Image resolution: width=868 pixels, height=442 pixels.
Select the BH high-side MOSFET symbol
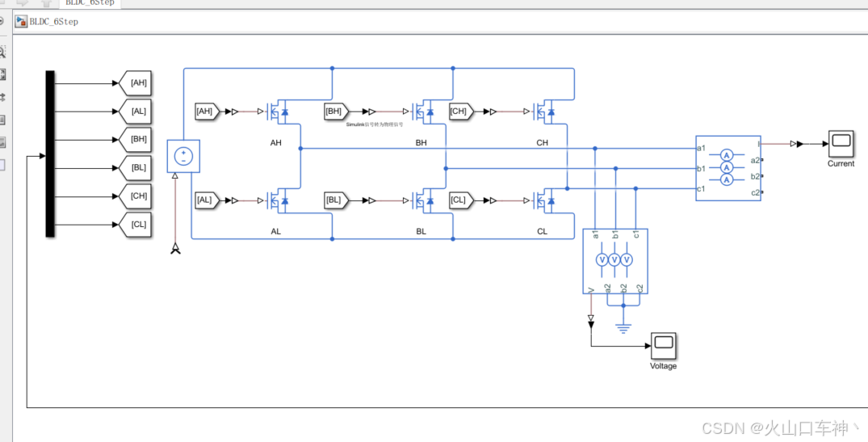423,112
